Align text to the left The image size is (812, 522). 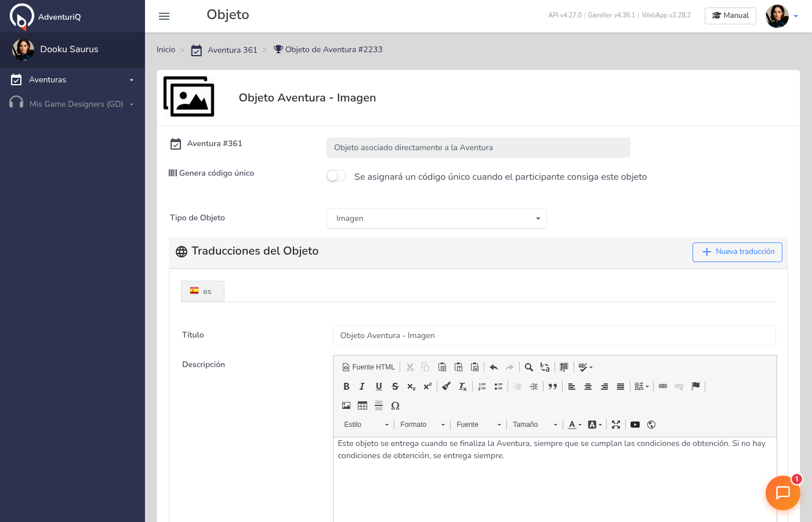(x=572, y=386)
